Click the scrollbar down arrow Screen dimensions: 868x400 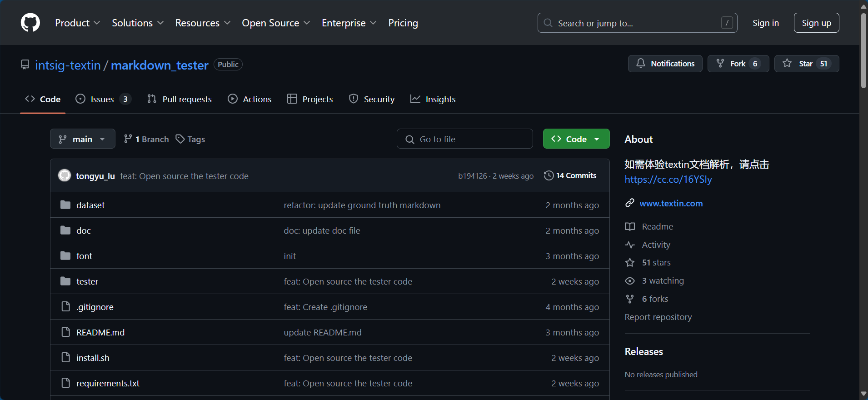click(863, 394)
